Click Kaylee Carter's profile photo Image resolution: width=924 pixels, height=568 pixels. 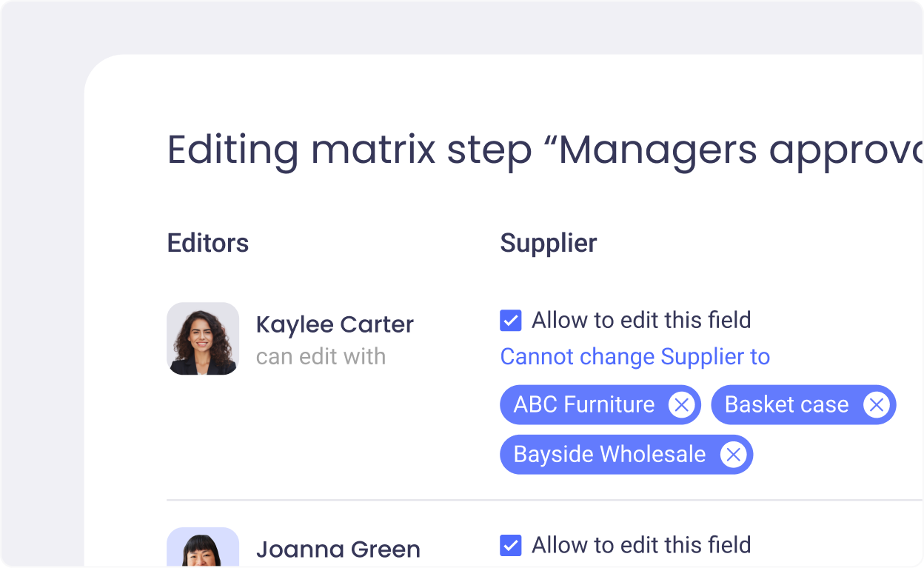(x=203, y=338)
